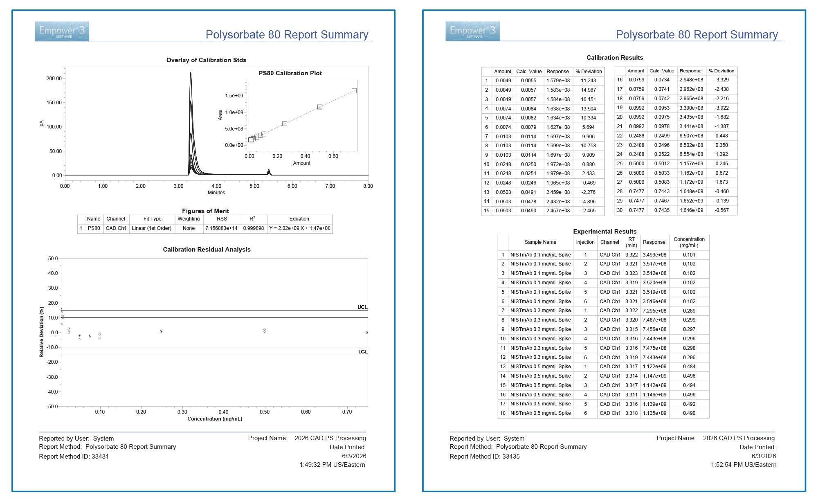The height and width of the screenshot is (504, 818).
Task: Click right page 'Reported by User: System'
Action: tap(487, 439)
